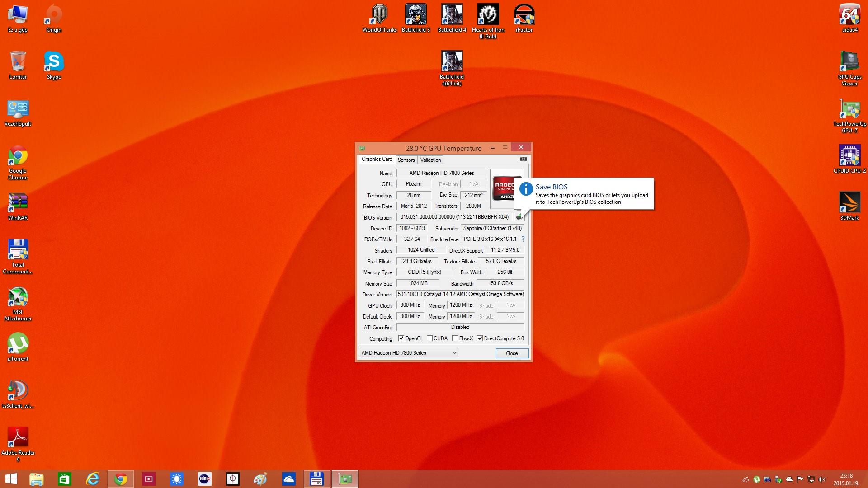The image size is (868, 488).
Task: Open the Windows Start button
Action: (x=11, y=479)
